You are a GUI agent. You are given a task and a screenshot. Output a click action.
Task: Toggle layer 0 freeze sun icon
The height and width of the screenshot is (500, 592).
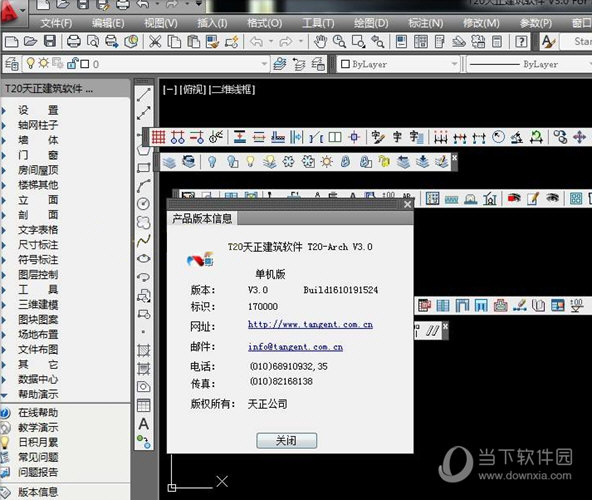tap(43, 63)
